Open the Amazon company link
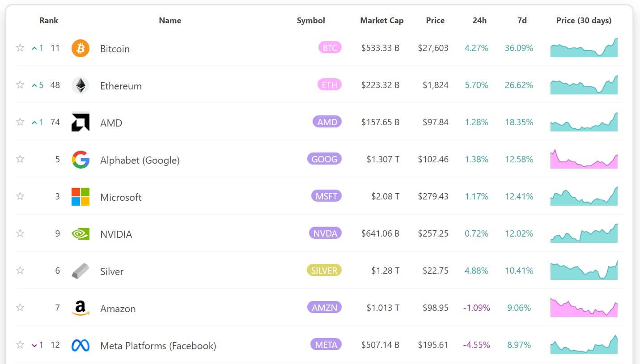Screen dimensions: 640x364 click(118, 309)
